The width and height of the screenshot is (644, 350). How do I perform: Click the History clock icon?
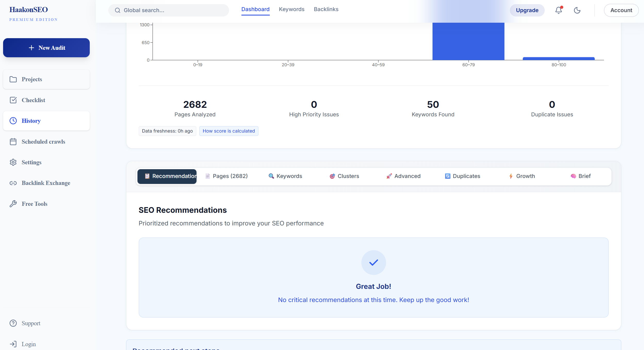[13, 121]
